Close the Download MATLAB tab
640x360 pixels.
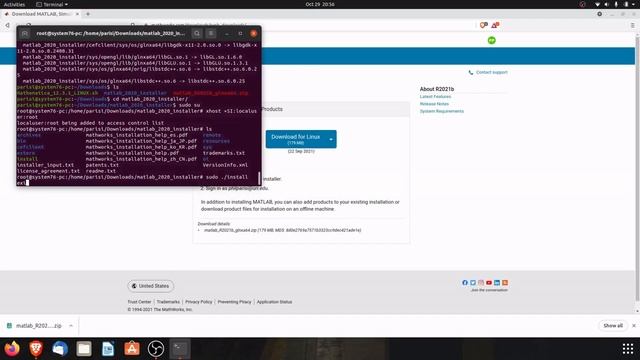click(77, 14)
